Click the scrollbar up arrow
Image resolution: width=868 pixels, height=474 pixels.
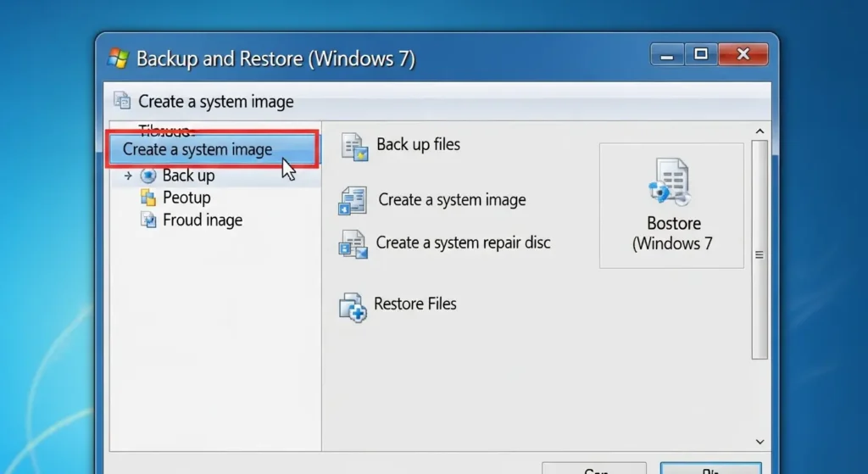pyautogui.click(x=759, y=131)
